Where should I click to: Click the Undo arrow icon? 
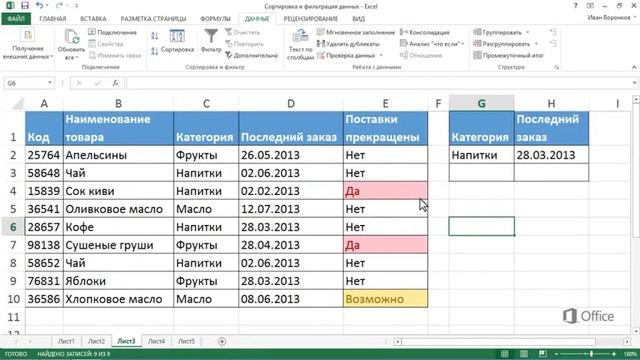pyautogui.click(x=39, y=6)
